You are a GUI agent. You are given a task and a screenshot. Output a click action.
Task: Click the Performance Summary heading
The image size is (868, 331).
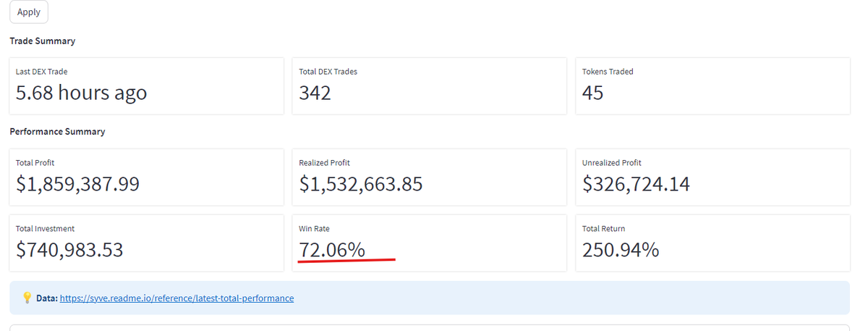(57, 132)
